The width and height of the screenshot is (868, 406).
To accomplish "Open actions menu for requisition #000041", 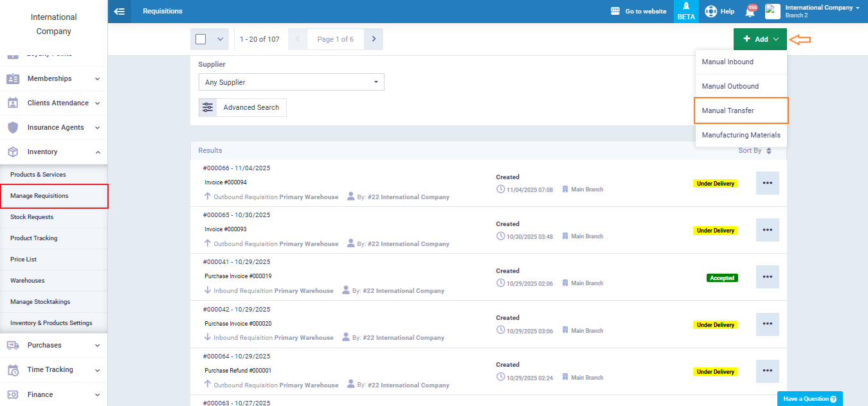I will click(x=767, y=277).
